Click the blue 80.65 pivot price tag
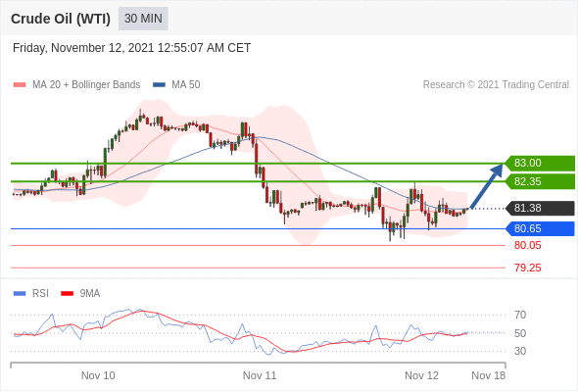Image resolution: width=578 pixels, height=392 pixels. [x=540, y=228]
